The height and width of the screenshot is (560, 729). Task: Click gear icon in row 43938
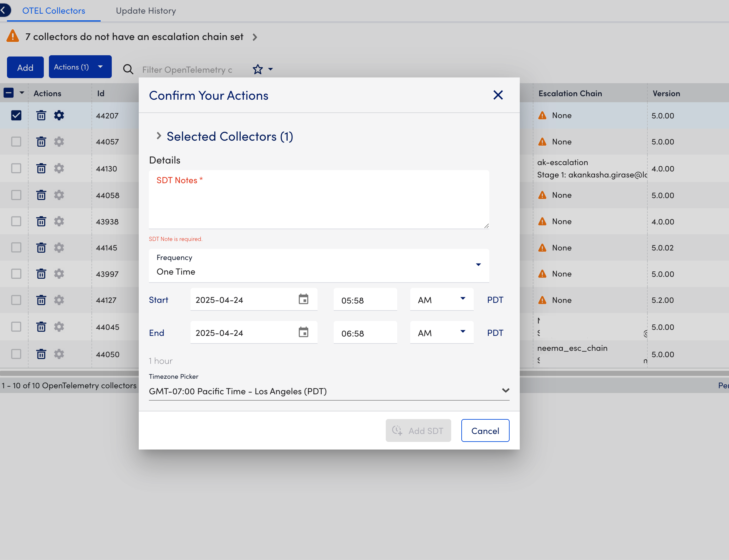tap(59, 221)
